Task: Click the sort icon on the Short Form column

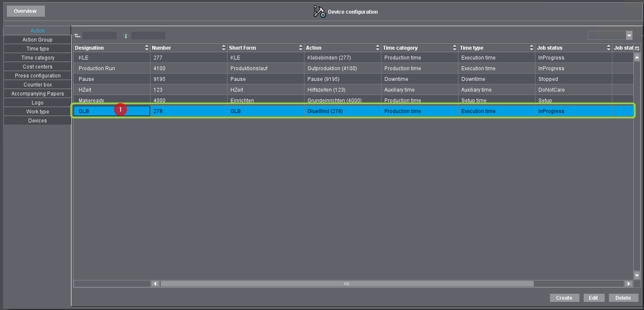Action: pyautogui.click(x=300, y=48)
